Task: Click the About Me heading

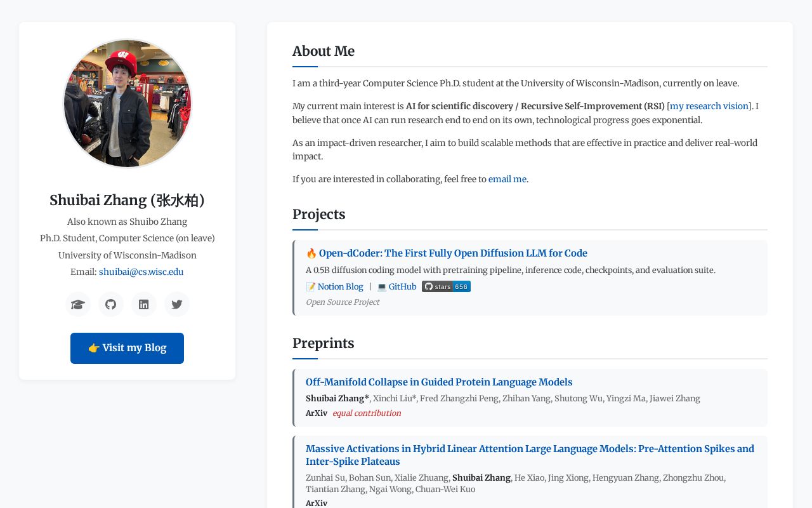Action: click(324, 51)
